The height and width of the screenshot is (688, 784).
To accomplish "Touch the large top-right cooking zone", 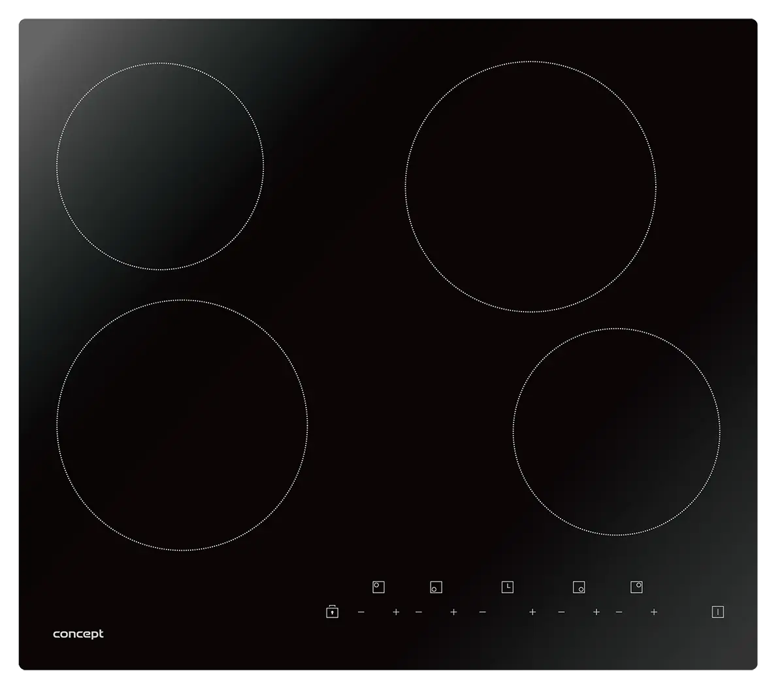I will (x=531, y=187).
